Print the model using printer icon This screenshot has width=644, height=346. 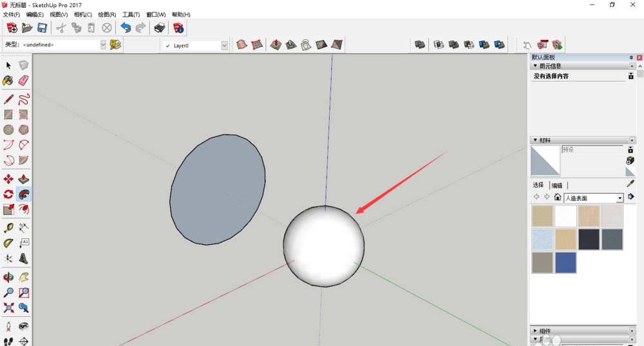[x=159, y=28]
